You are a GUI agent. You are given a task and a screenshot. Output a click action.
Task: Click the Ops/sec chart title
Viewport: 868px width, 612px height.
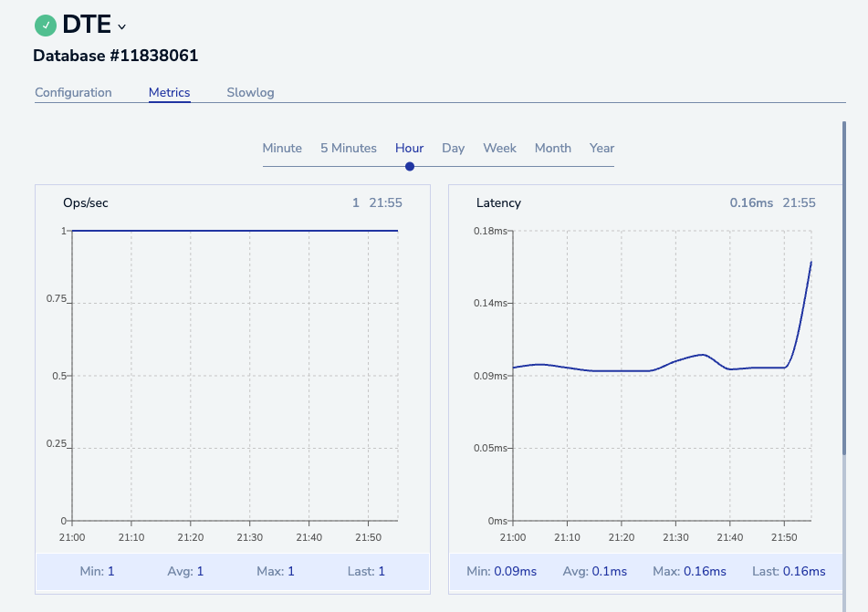[x=85, y=203]
